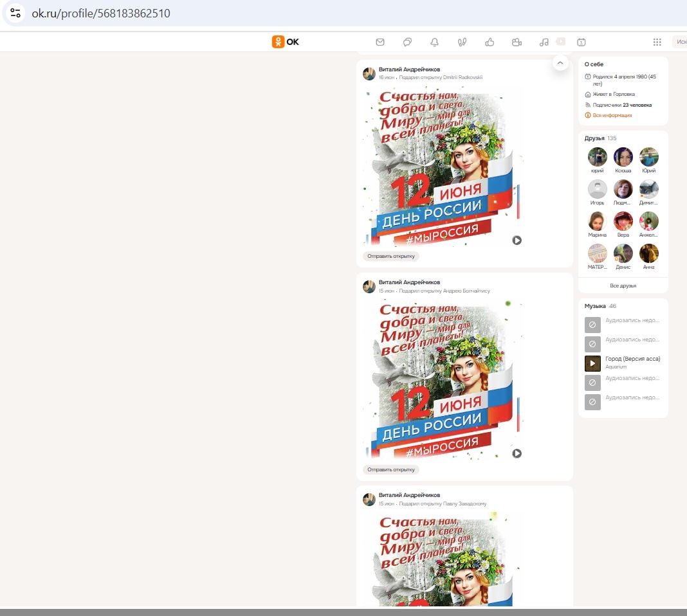
Task: Click the site info icon in address bar
Action: pyautogui.click(x=15, y=13)
